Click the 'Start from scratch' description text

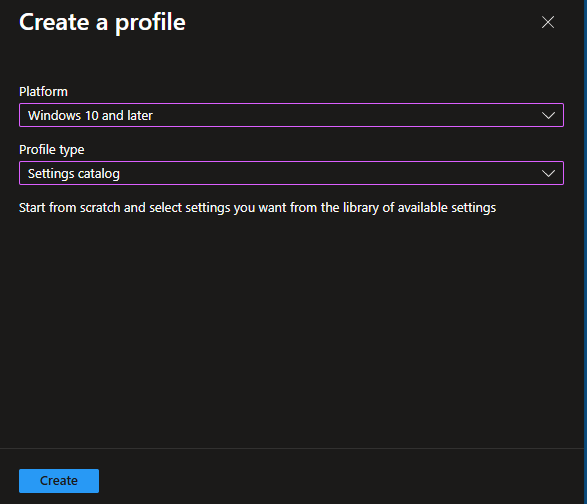pyautogui.click(x=258, y=208)
